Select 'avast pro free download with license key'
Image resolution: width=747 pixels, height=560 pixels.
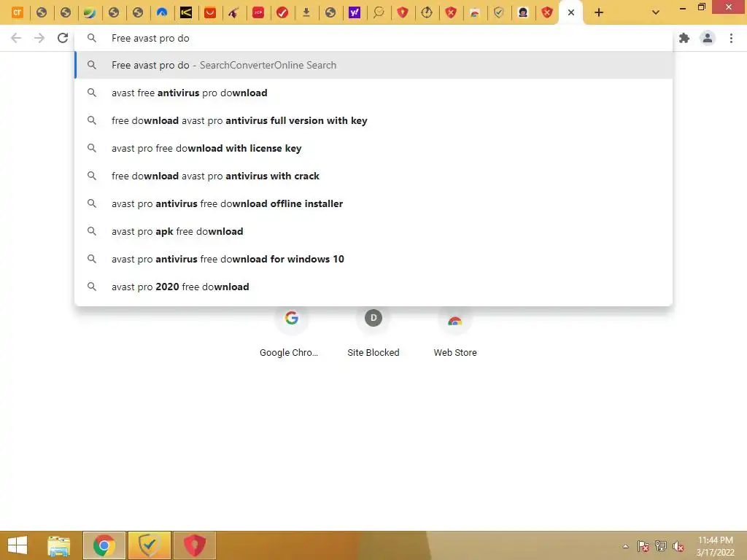tap(373, 148)
